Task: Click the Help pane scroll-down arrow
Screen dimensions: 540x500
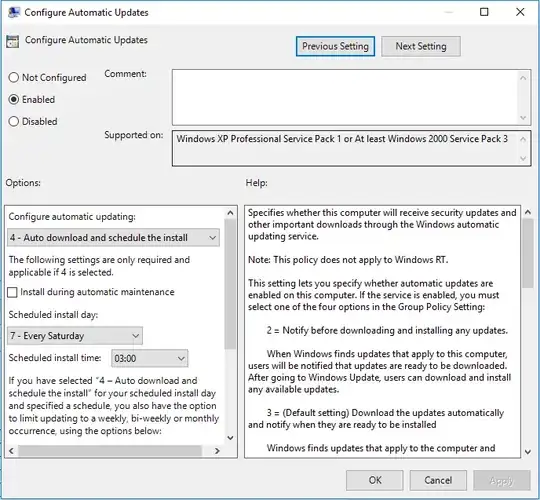Action: (527, 451)
